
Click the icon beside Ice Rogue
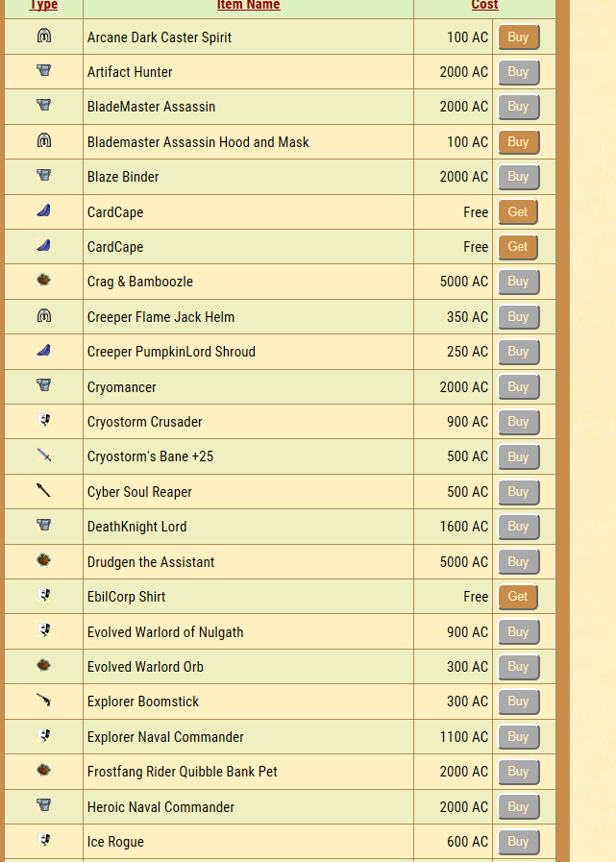pos(44,840)
